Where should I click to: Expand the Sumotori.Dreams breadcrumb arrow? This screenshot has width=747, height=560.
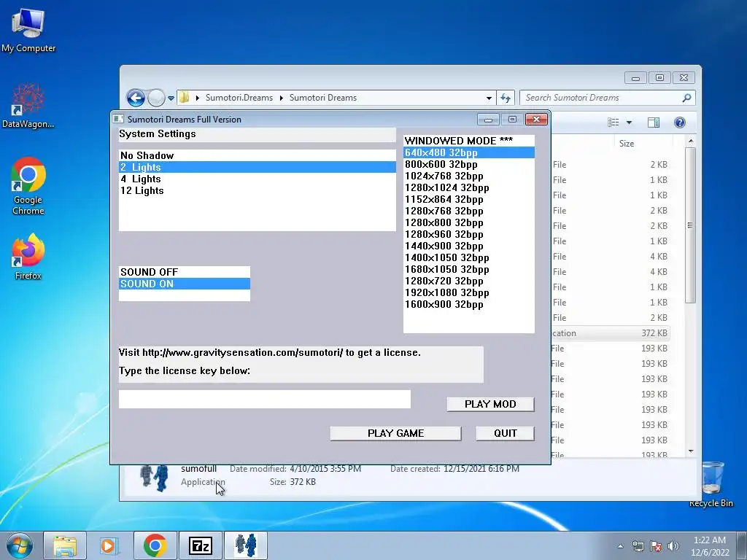(281, 98)
